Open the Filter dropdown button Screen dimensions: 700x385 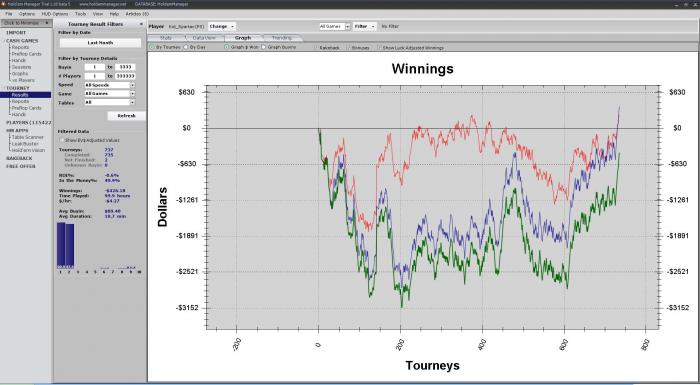[x=364, y=26]
